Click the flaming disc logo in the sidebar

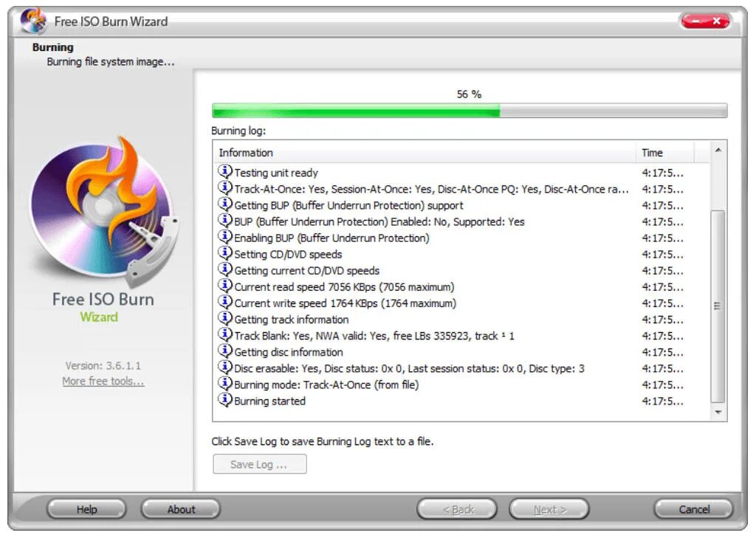(x=105, y=211)
